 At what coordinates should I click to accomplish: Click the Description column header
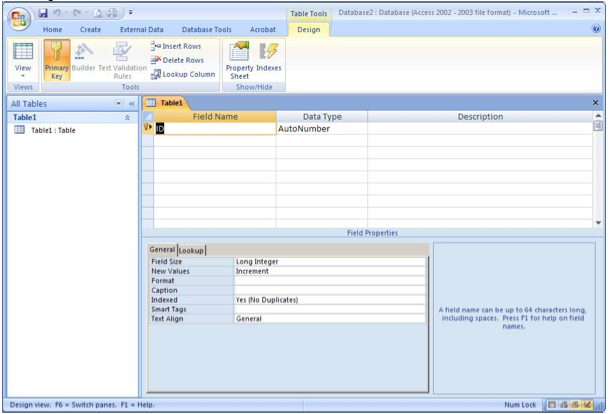pyautogui.click(x=480, y=117)
